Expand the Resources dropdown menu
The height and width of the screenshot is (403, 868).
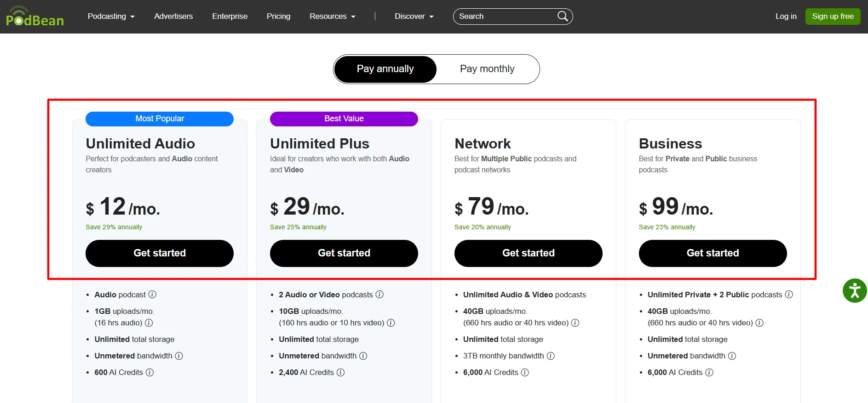(x=333, y=16)
